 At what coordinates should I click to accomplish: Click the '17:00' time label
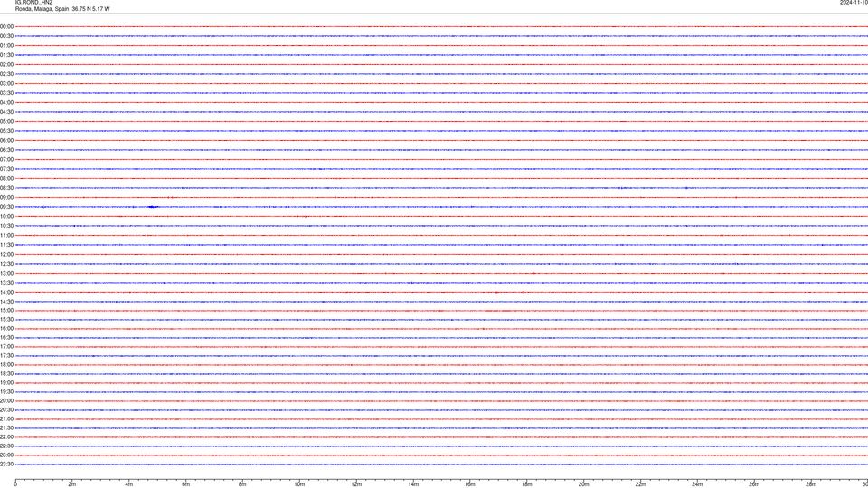[x=6, y=347]
